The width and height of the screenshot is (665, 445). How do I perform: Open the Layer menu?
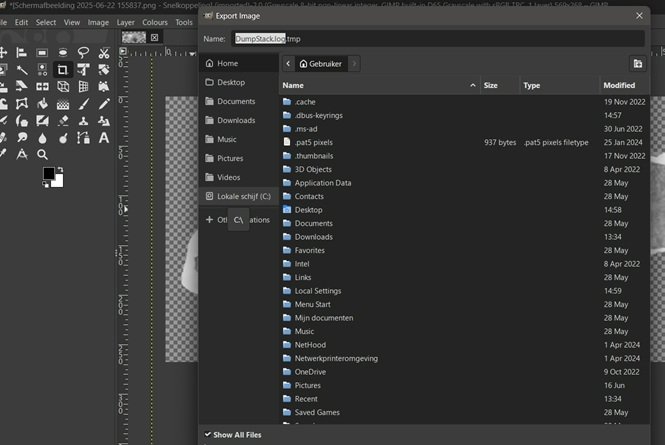125,22
